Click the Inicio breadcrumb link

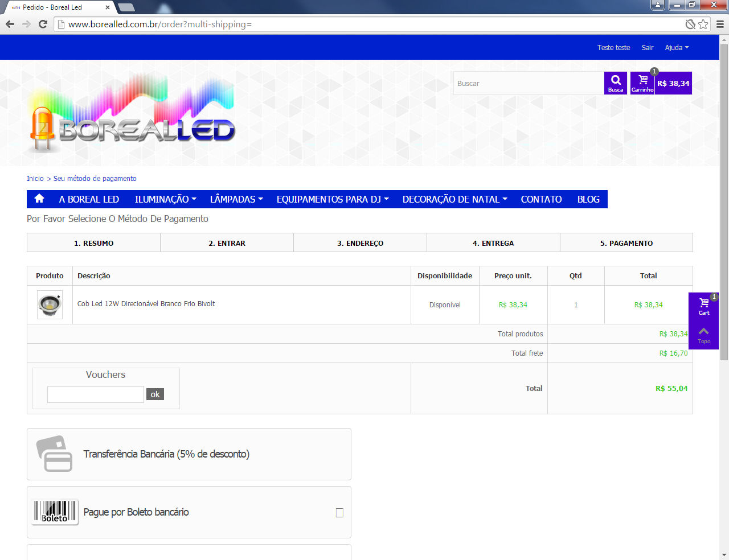tap(35, 178)
